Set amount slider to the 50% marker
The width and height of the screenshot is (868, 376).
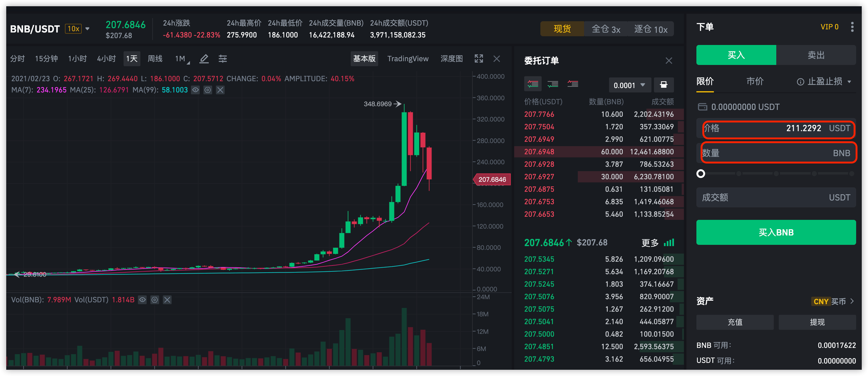point(776,174)
